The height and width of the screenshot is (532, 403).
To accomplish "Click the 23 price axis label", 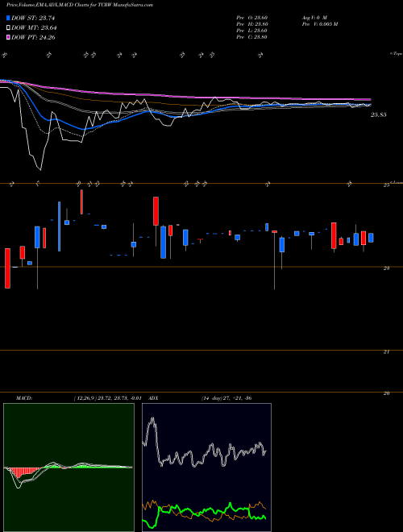I will pos(386,268).
